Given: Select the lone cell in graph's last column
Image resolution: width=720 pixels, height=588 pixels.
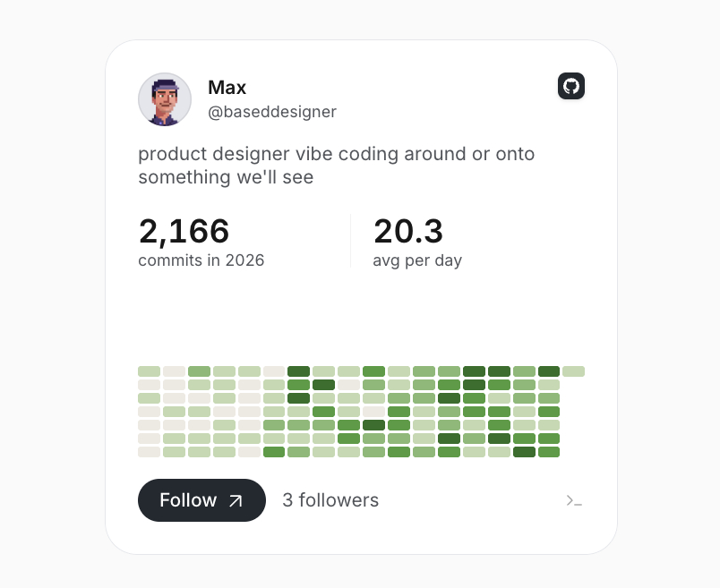Looking at the screenshot, I should click(x=573, y=371).
